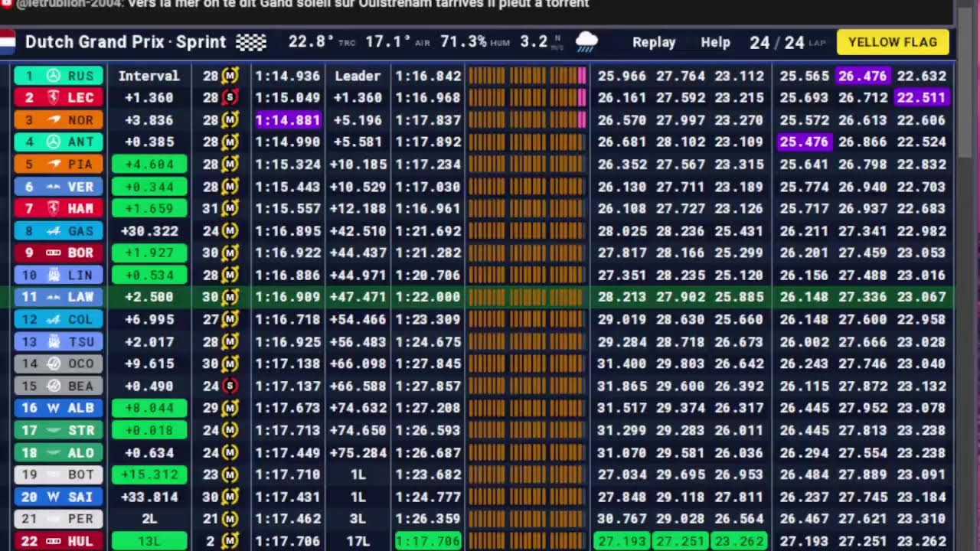Click the Netherlands flag icon beside the title

click(7, 42)
